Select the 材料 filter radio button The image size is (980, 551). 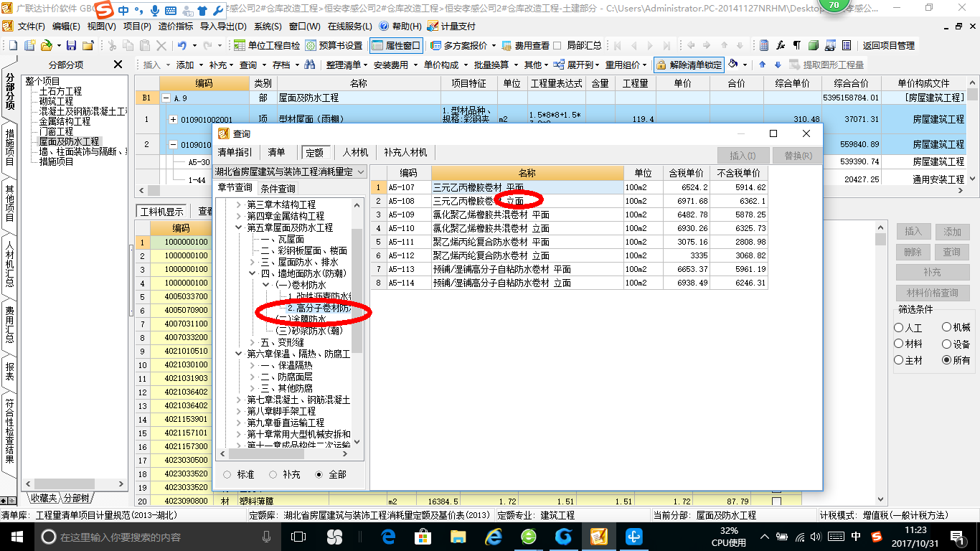point(899,344)
